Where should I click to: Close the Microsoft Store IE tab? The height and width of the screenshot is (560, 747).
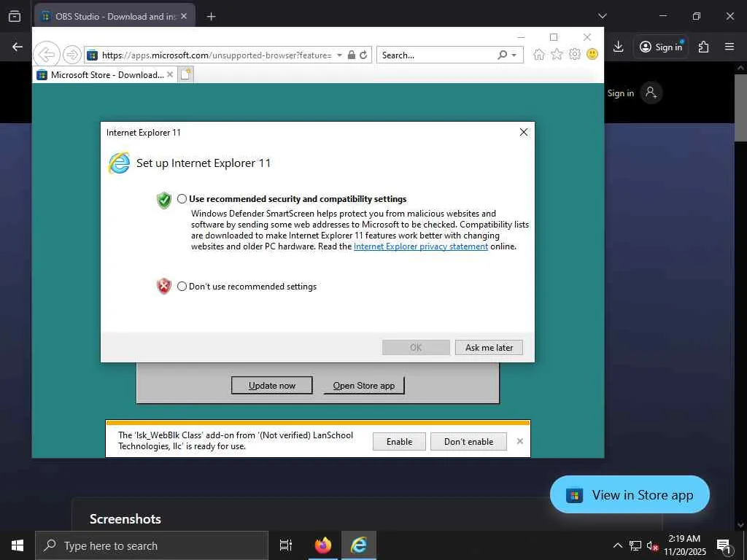pos(170,75)
